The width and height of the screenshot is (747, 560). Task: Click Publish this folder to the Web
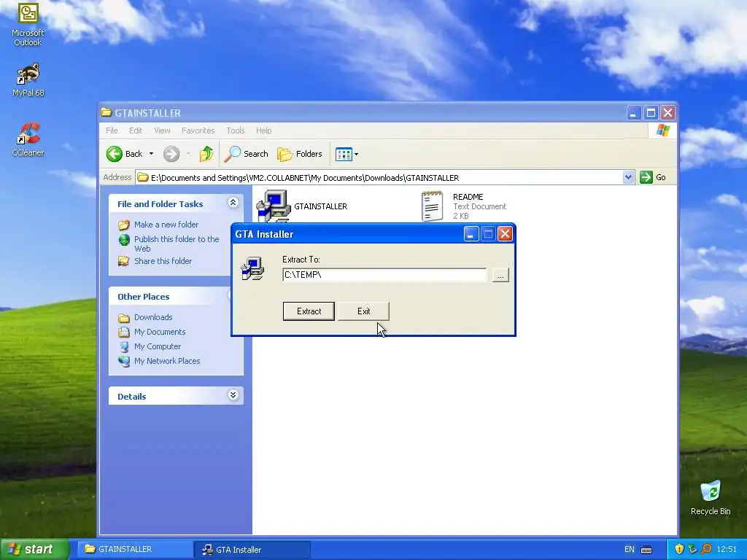point(177,244)
